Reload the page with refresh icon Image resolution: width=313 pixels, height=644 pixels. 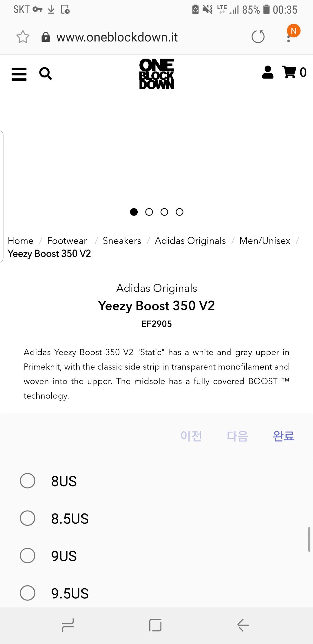258,37
